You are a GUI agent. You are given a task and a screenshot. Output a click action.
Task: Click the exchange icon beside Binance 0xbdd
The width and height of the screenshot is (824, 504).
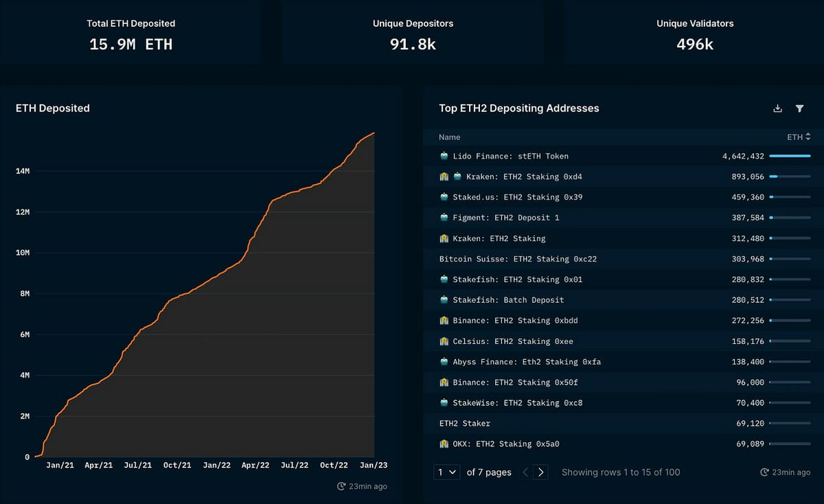[x=444, y=321]
